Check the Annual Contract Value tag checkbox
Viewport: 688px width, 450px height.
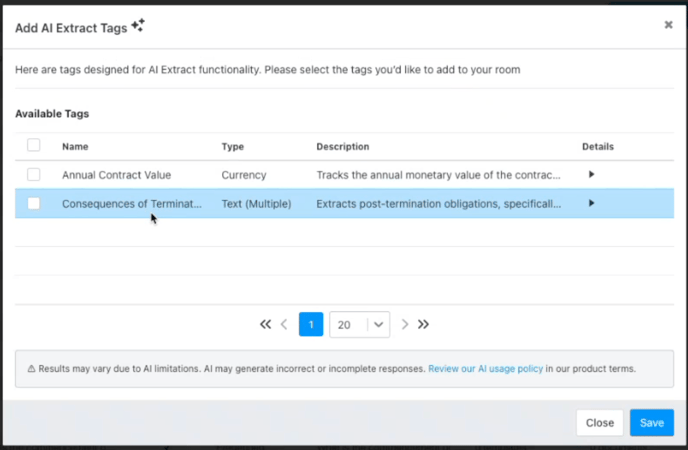click(34, 174)
